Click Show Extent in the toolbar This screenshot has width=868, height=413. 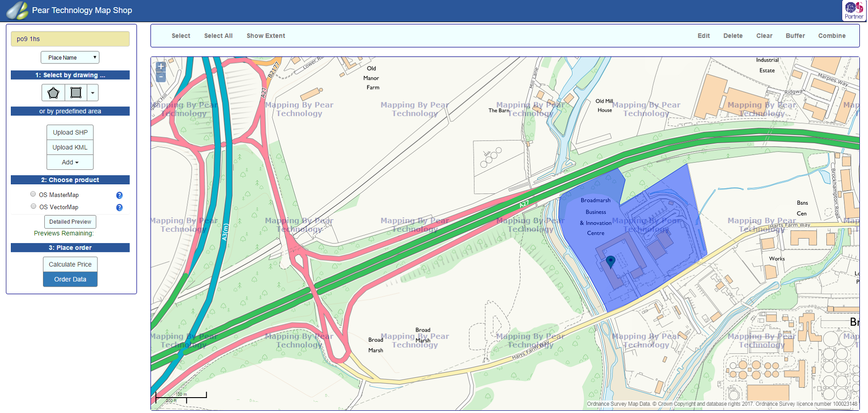pos(266,36)
